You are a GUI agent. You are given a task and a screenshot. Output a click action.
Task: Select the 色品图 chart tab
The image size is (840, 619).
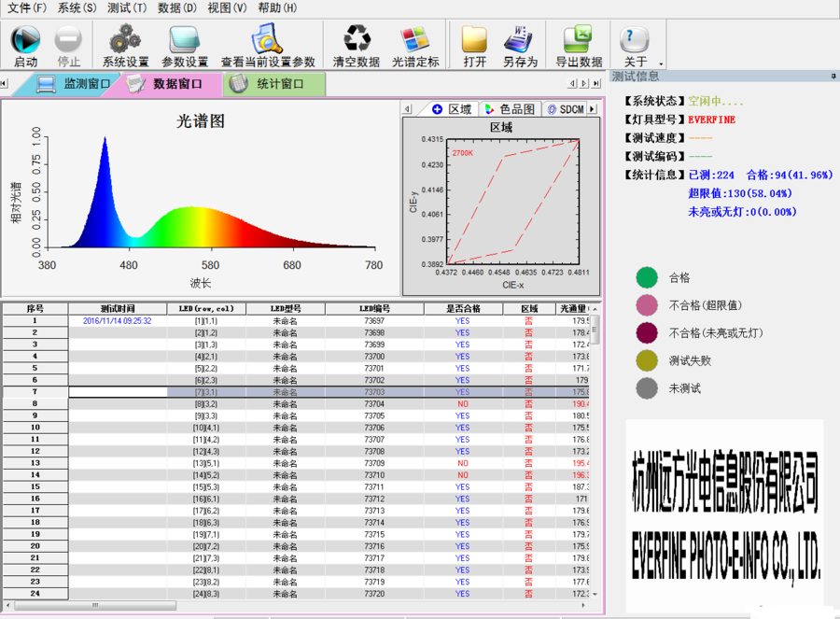pos(510,109)
